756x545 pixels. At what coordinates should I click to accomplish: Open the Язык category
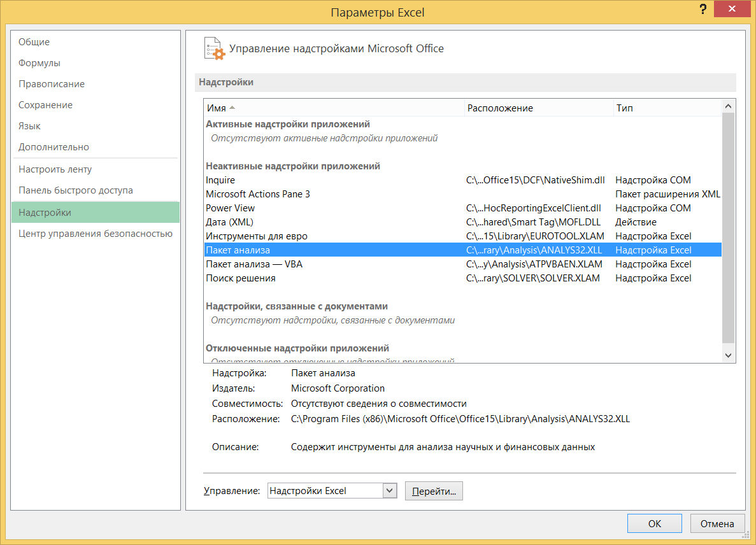click(96, 126)
